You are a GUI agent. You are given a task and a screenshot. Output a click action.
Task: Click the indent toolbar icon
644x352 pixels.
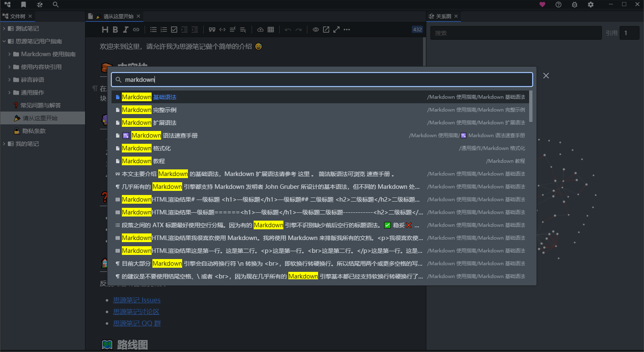click(184, 29)
